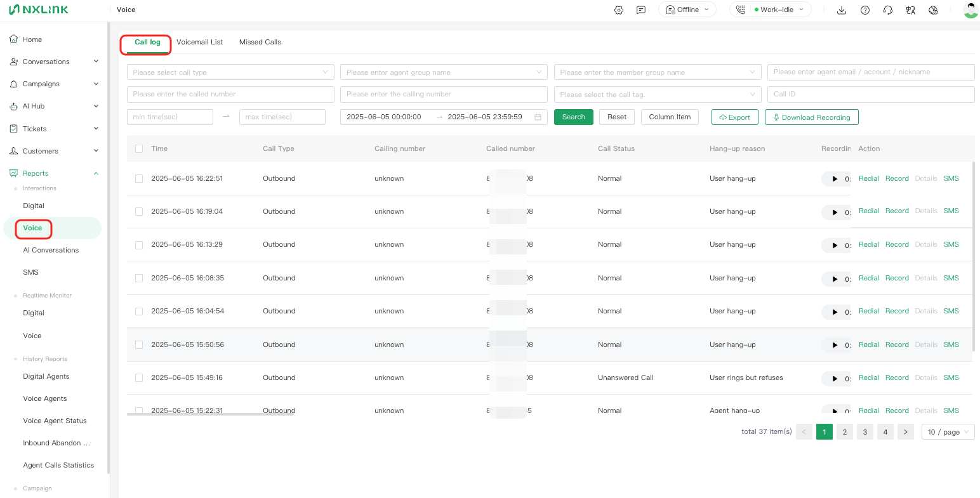Click the headset support icon

(x=888, y=10)
